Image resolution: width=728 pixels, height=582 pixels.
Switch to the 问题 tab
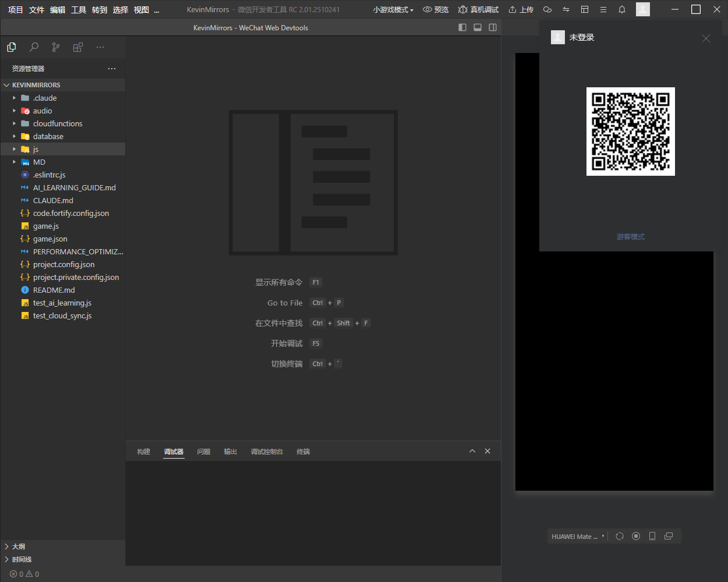(204, 452)
